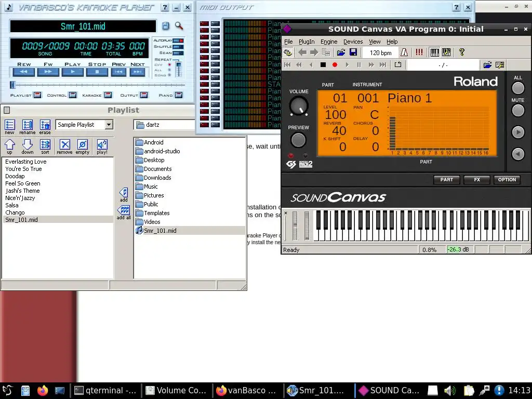Toggle Shuffle switch in Karaoke Player
Screen dimensions: 532x399
[178, 46]
